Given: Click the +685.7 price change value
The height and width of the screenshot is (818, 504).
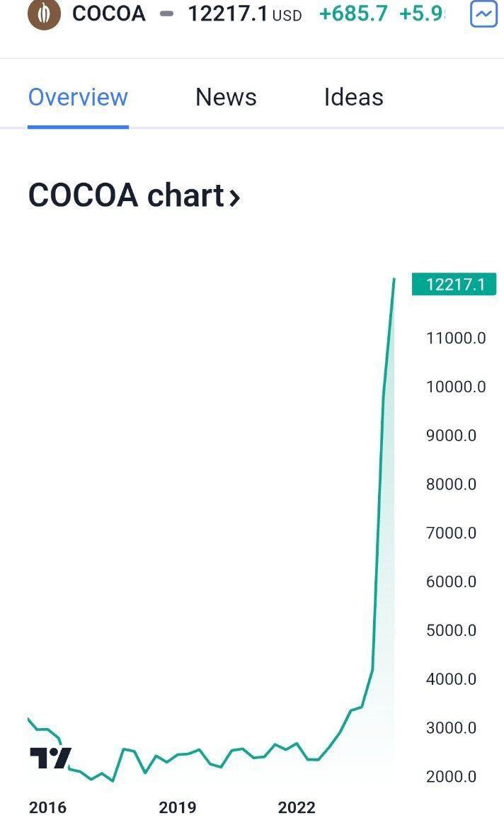Looking at the screenshot, I should point(353,14).
